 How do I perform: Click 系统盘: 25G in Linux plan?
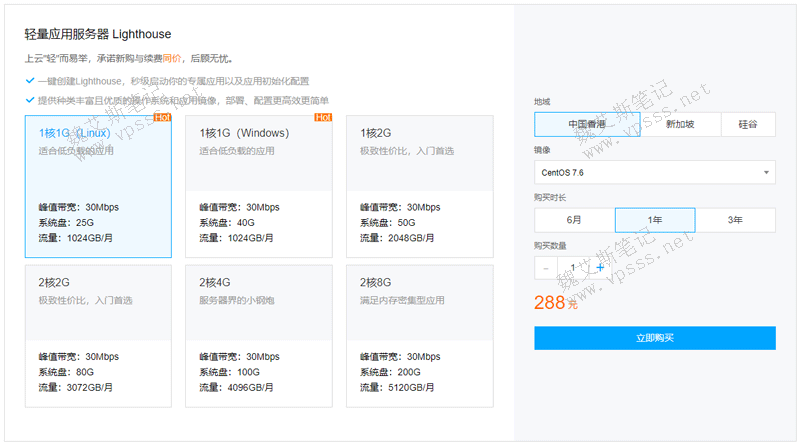click(66, 222)
